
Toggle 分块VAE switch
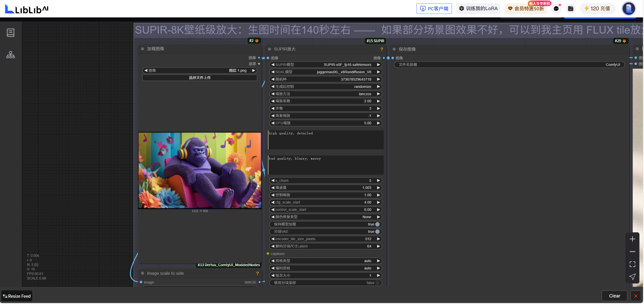click(x=377, y=232)
